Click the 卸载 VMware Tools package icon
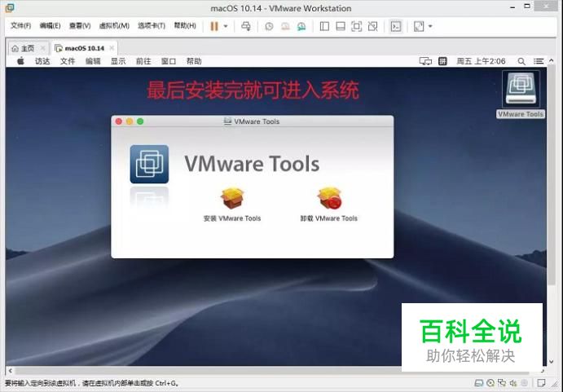563x392 pixels. pos(329,198)
